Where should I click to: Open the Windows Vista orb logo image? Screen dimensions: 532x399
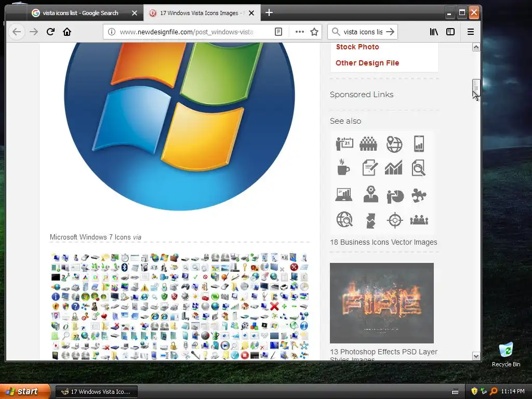point(179,127)
